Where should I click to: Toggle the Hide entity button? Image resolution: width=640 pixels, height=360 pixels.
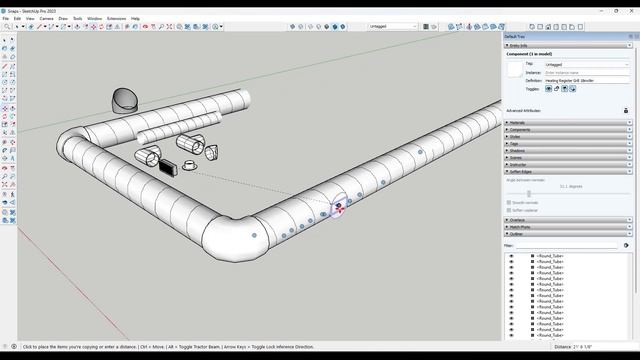549,89
